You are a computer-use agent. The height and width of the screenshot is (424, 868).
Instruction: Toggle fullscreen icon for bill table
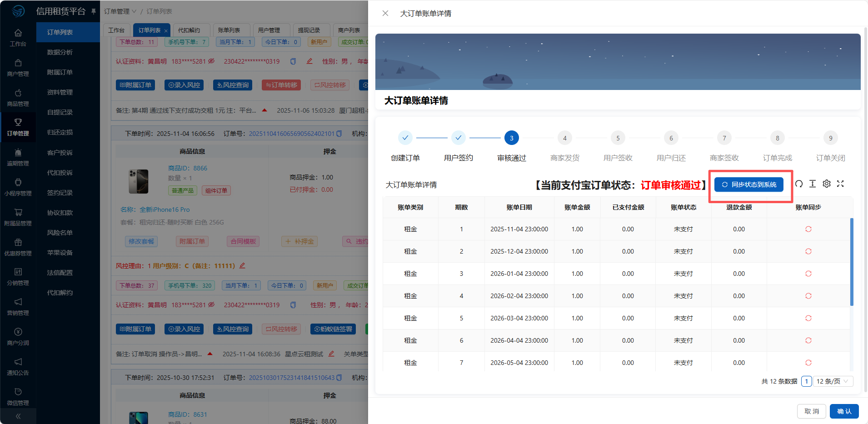point(840,184)
